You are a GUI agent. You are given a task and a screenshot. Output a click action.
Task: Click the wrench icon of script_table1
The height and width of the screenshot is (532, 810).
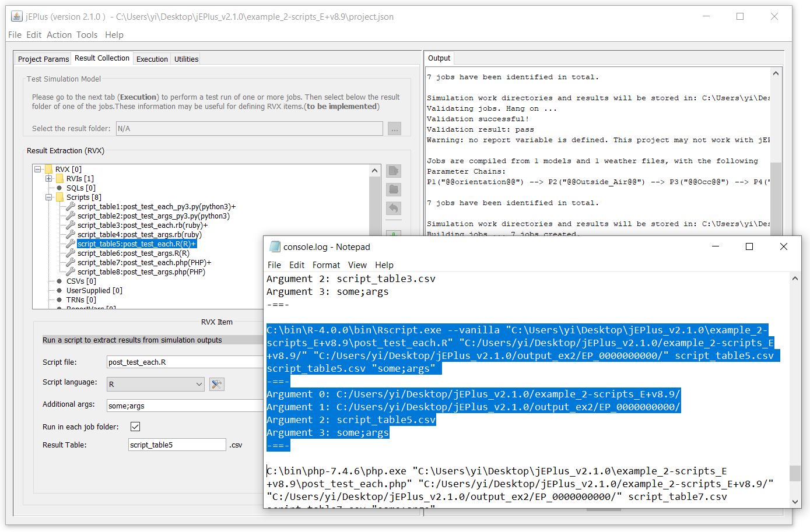coord(71,206)
